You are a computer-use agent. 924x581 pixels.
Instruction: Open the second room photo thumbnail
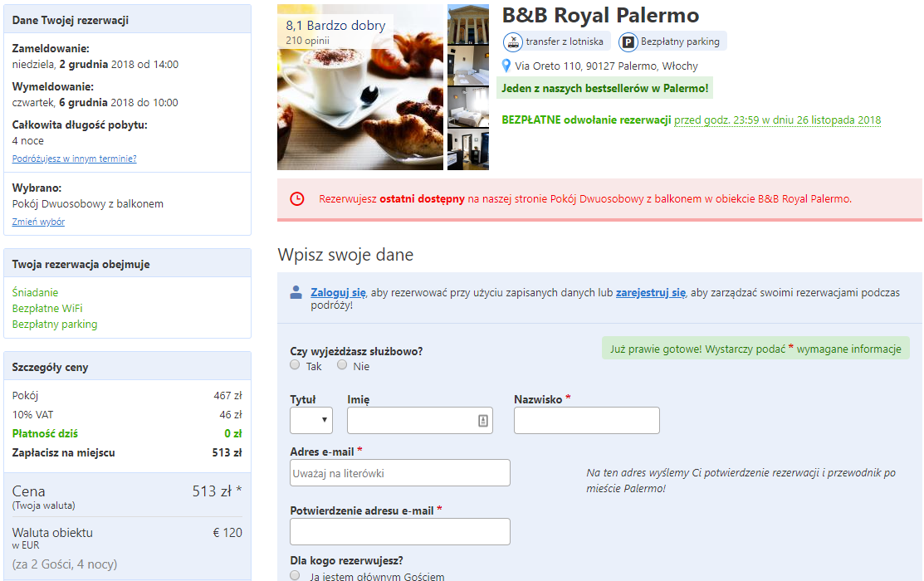[468, 66]
